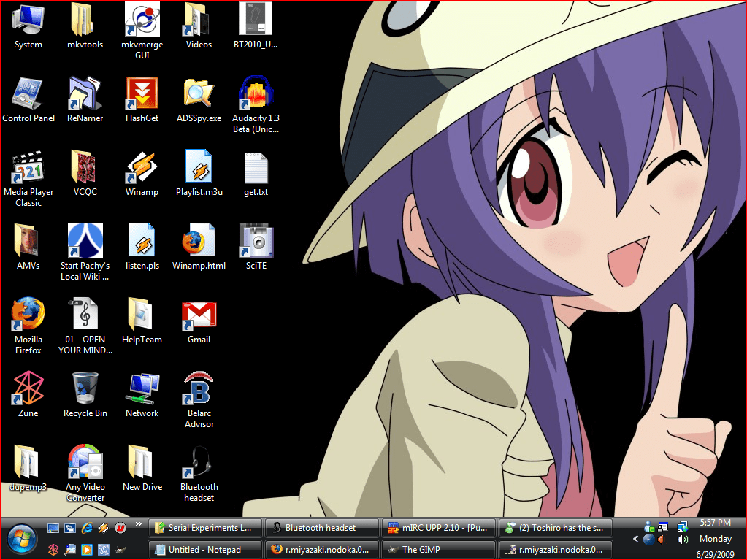Click Show Desktop in Quick Launch

coord(53,528)
